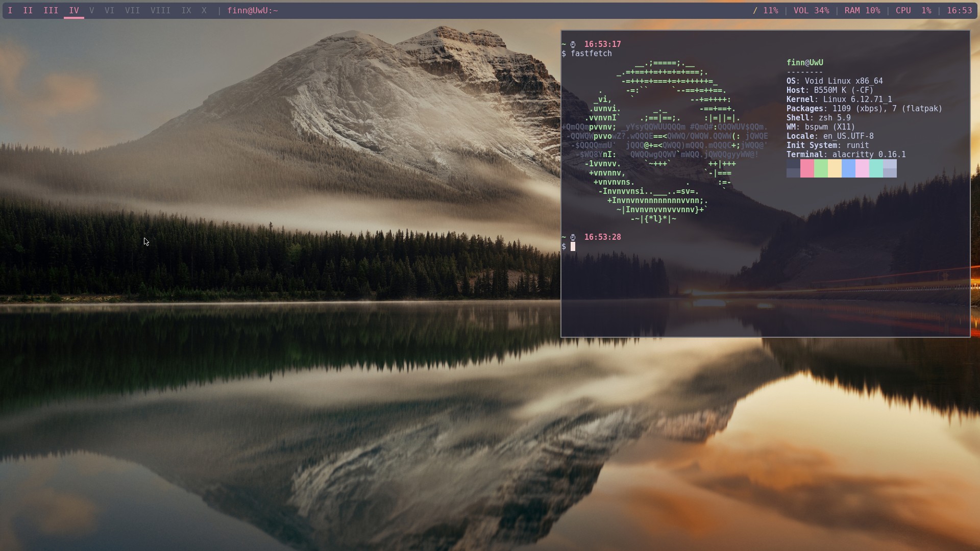Switch to workspace X
Image resolution: width=980 pixels, height=551 pixels.
click(x=204, y=10)
